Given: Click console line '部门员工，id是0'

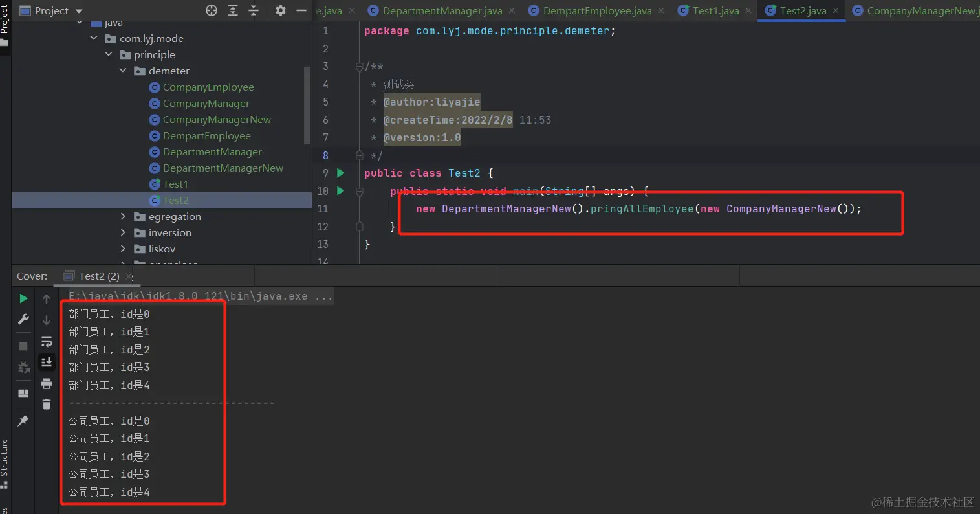Looking at the screenshot, I should pyautogui.click(x=109, y=314).
